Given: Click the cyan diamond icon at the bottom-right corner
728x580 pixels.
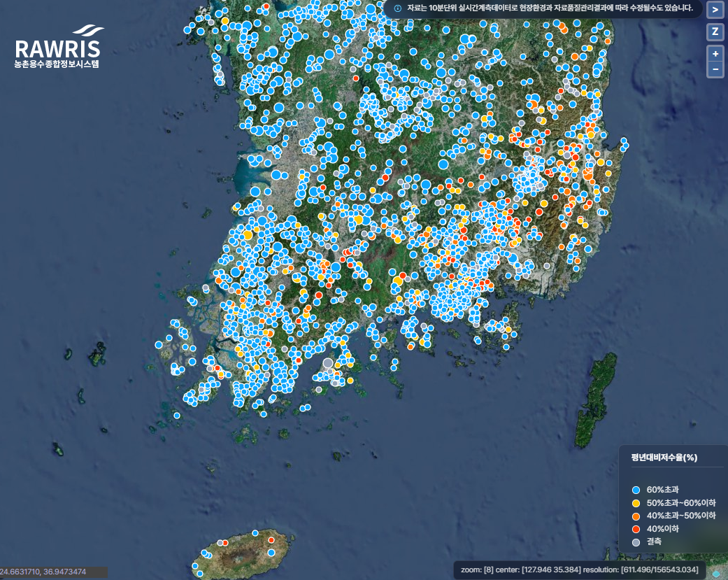Looking at the screenshot, I should click(716, 575).
